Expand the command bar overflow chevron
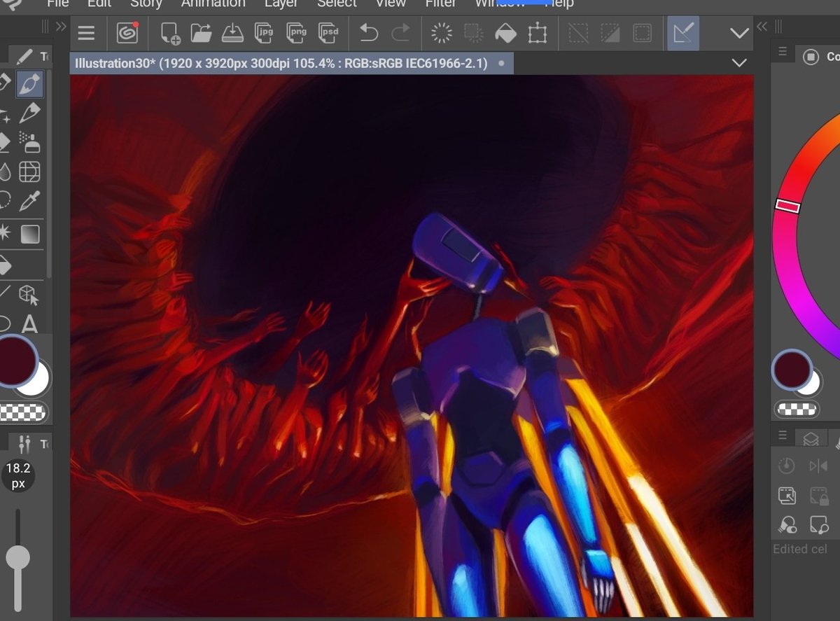 pyautogui.click(x=739, y=33)
